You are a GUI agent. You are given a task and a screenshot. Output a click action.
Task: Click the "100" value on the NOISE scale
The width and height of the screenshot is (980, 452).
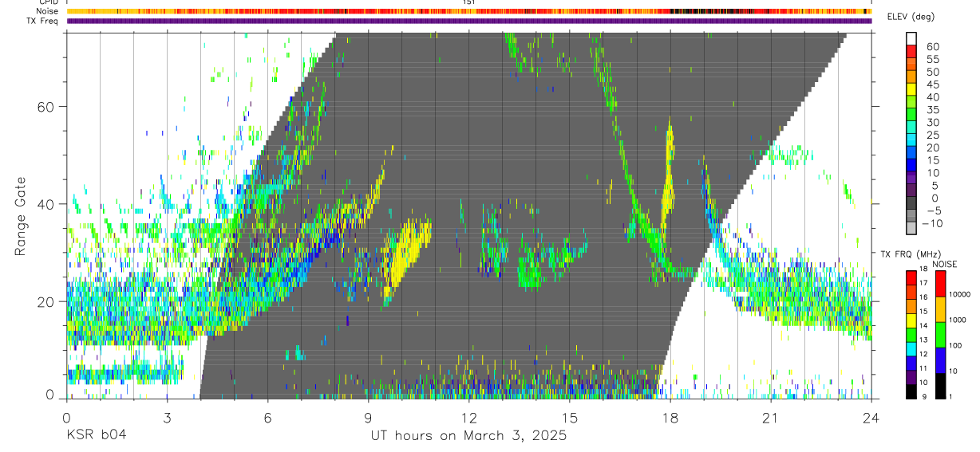pos(955,345)
